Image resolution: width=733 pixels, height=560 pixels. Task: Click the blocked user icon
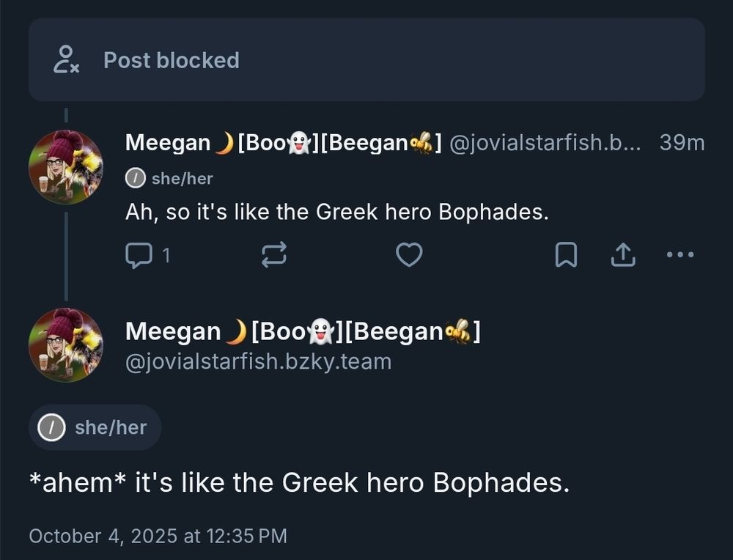[66, 59]
